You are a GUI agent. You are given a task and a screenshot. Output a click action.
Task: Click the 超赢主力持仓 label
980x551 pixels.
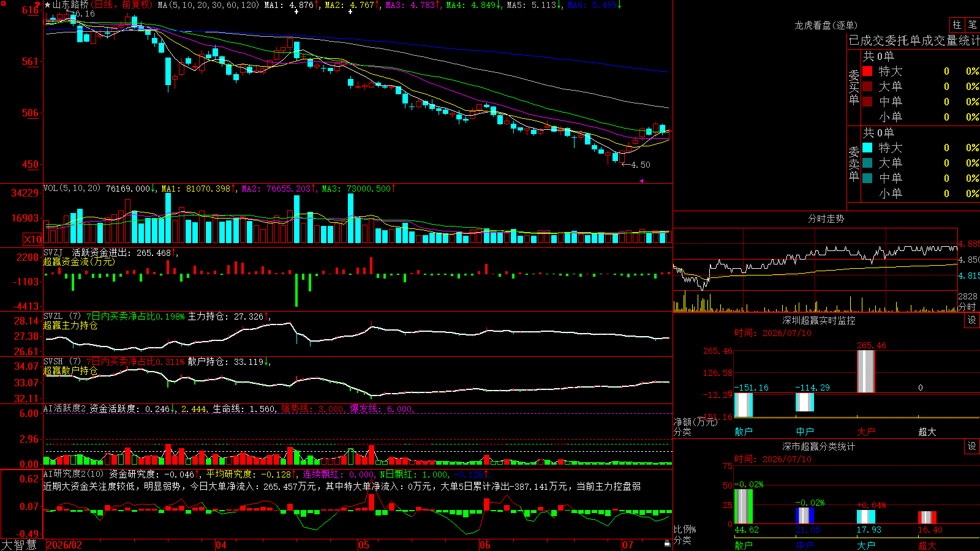pos(70,325)
